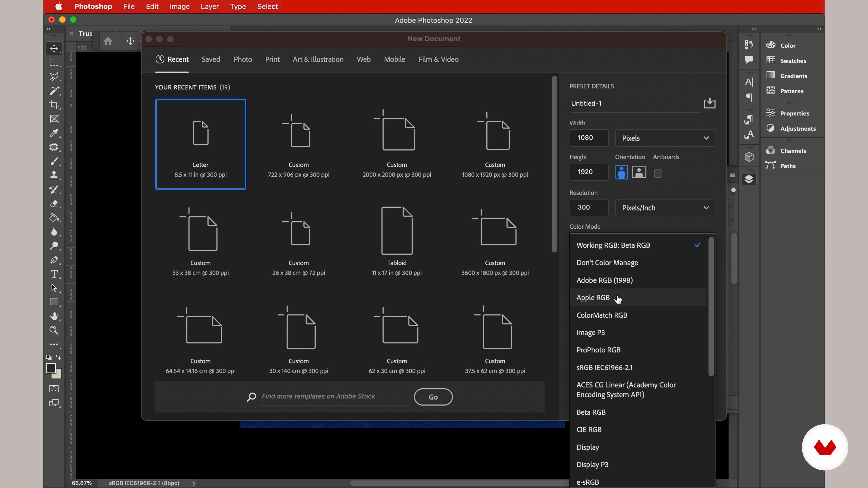The width and height of the screenshot is (868, 488).
Task: Switch to the Photo tab
Action: tap(243, 59)
